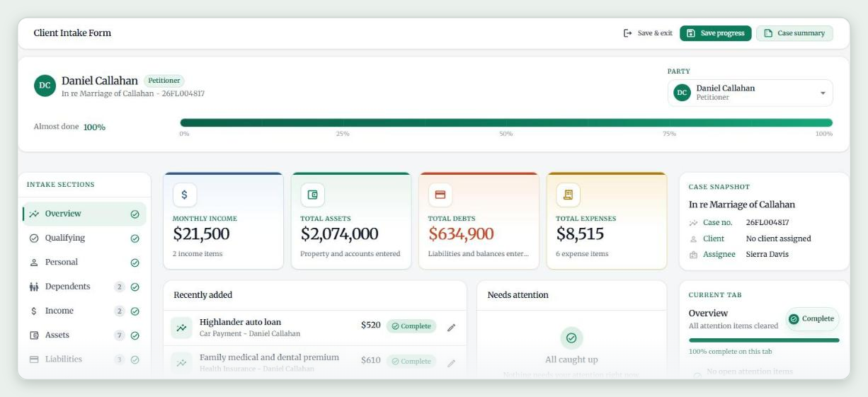This screenshot has height=397, width=868.
Task: Click the Dependents family icon
Action: [34, 287]
